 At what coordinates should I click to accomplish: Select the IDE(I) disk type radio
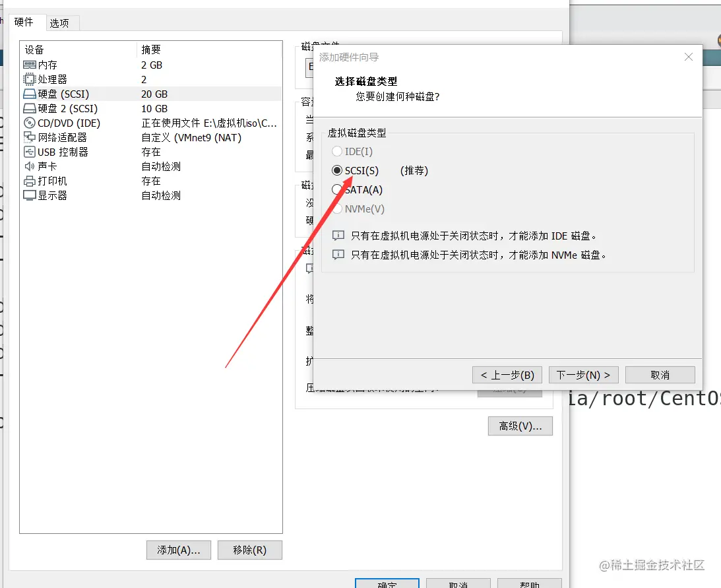[337, 151]
